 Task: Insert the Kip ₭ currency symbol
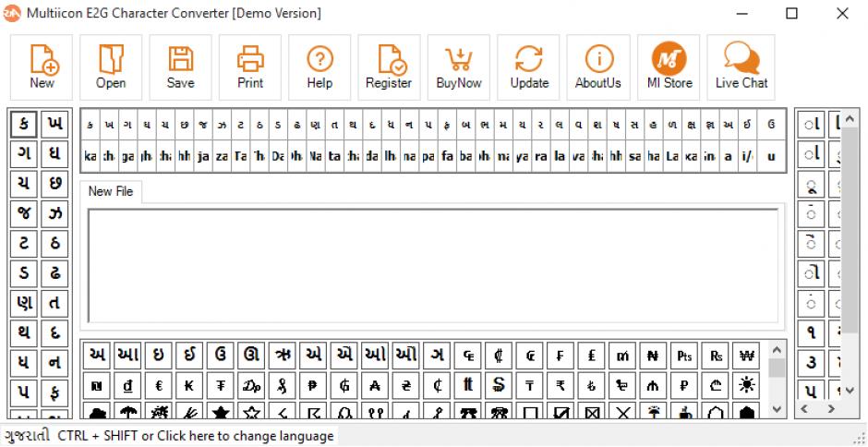click(189, 385)
